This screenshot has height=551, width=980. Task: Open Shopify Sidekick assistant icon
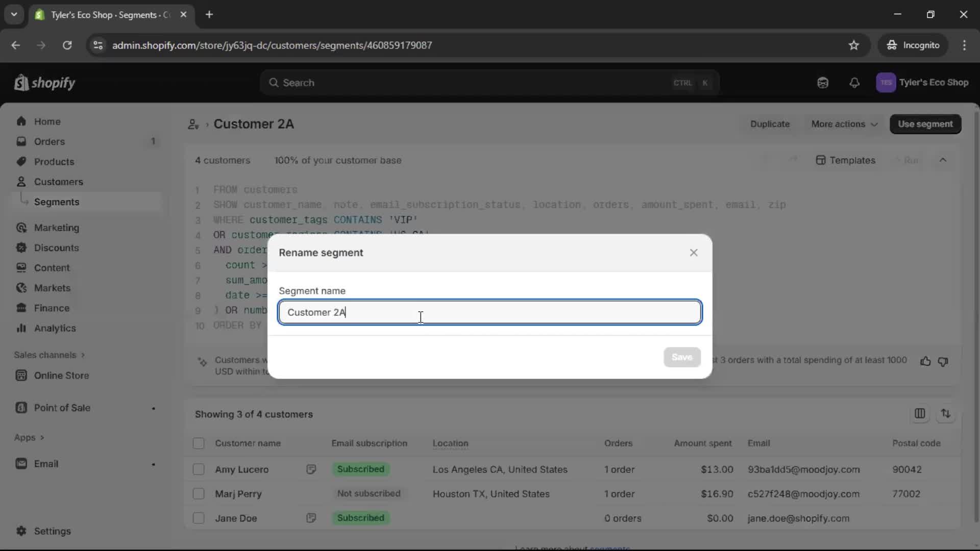[x=823, y=83]
